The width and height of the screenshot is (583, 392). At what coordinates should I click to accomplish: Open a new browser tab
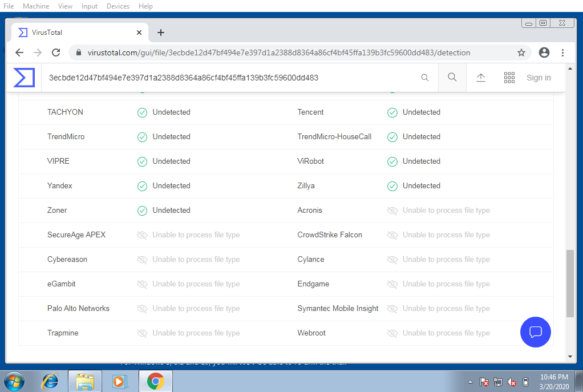pyautogui.click(x=161, y=33)
